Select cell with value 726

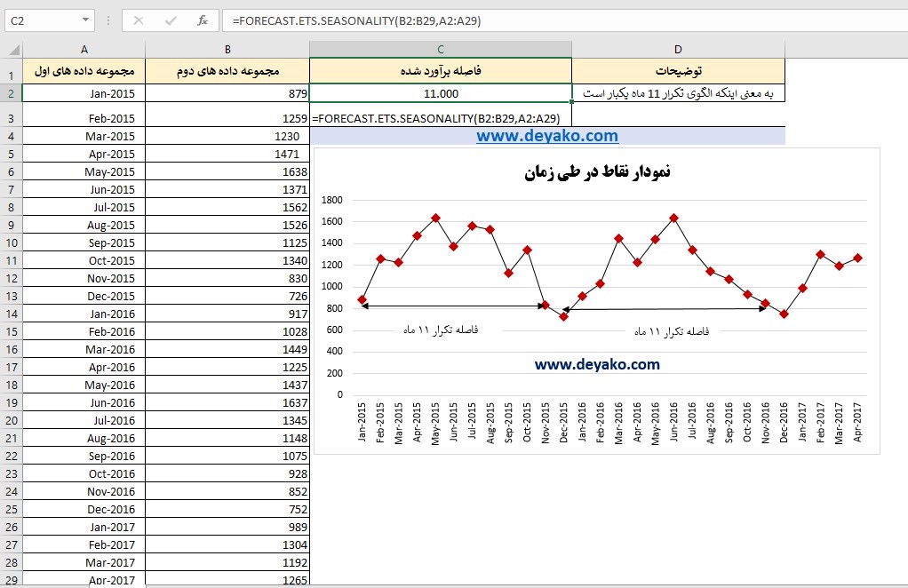(x=227, y=297)
